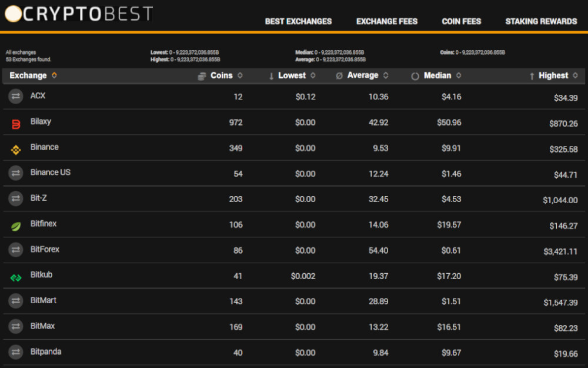Image resolution: width=588 pixels, height=368 pixels.
Task: Sort by Median column header
Action: (x=437, y=75)
